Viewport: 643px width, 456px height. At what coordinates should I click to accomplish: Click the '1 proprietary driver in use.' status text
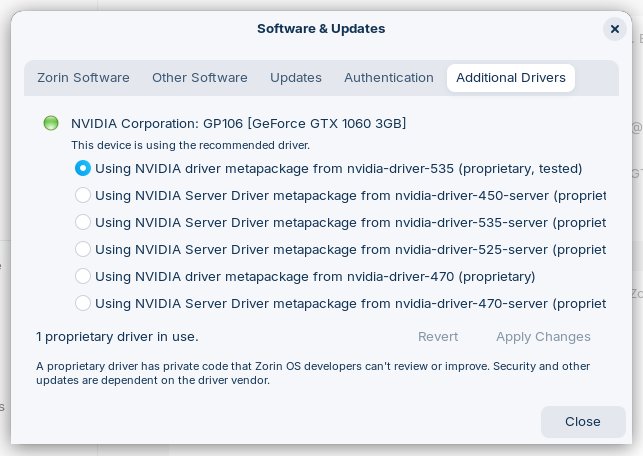(x=117, y=337)
